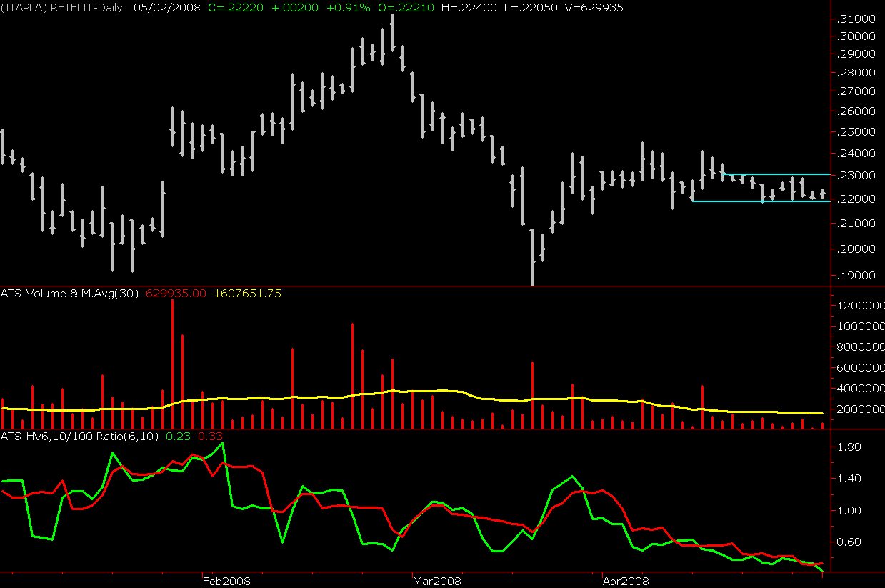
Task: Select the ATS-Volume & M.Avg(30) indicator label
Action: [x=71, y=293]
